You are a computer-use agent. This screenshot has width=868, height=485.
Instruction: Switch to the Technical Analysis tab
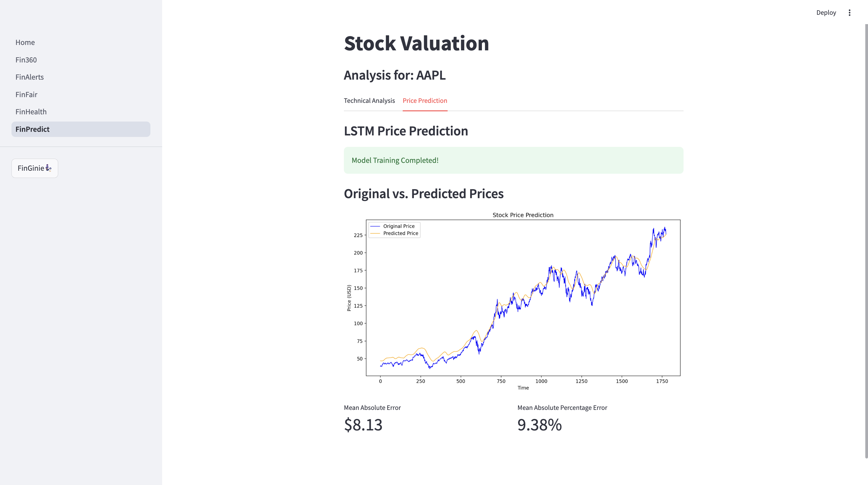[x=369, y=100]
